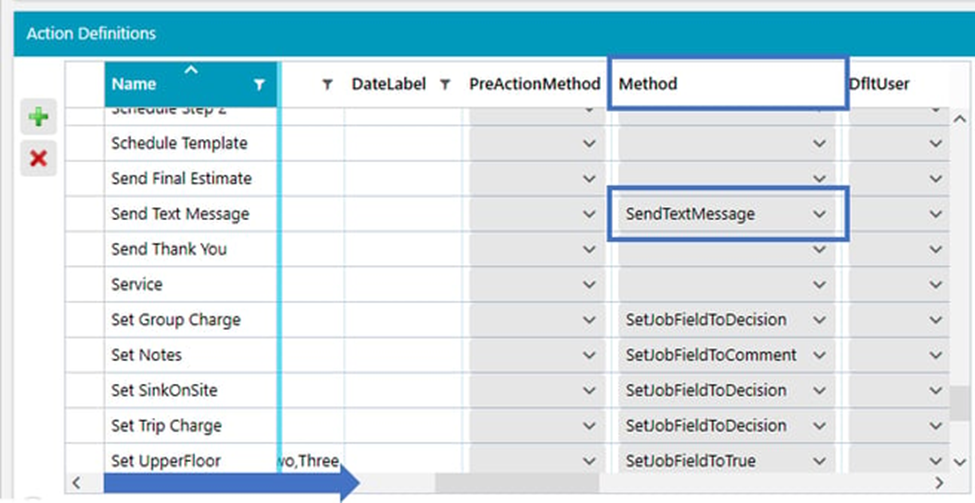The image size is (975, 503).
Task: Click the Action Definitions panel title
Action: [x=91, y=34]
